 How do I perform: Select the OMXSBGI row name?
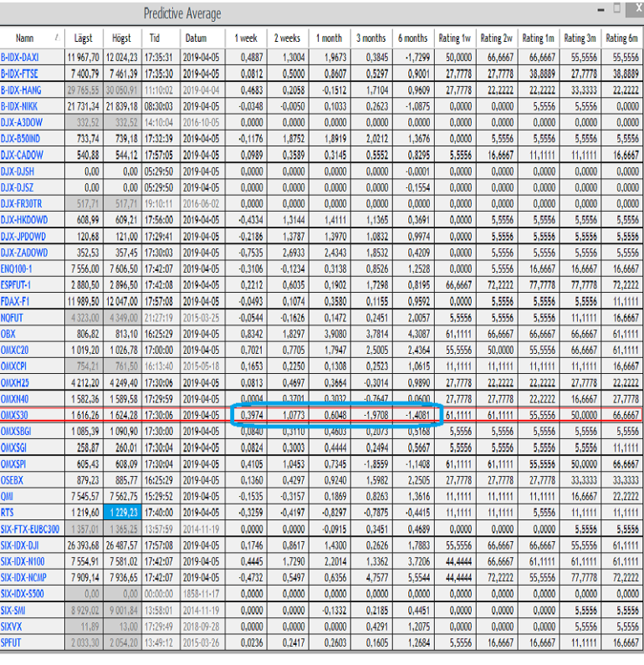pyautogui.click(x=16, y=431)
